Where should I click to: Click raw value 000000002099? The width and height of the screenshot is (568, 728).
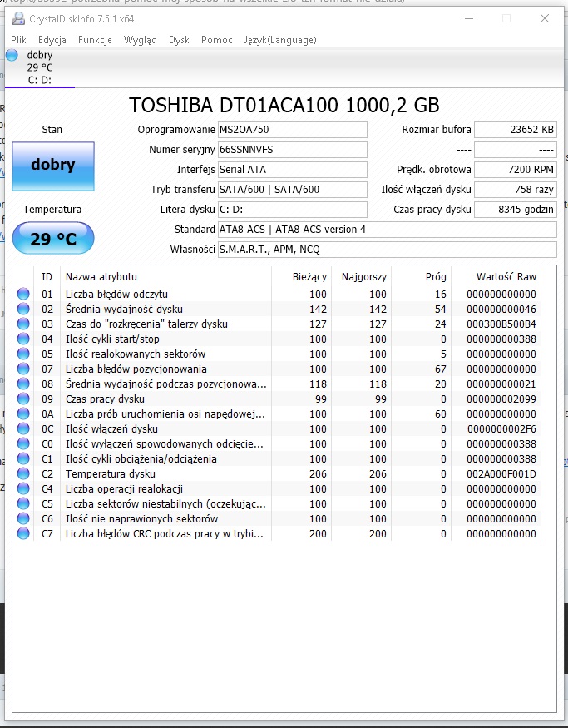pyautogui.click(x=501, y=399)
